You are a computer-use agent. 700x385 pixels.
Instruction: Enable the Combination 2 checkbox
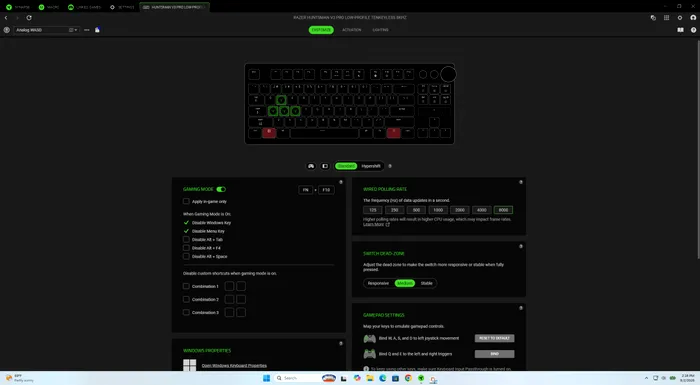click(186, 299)
